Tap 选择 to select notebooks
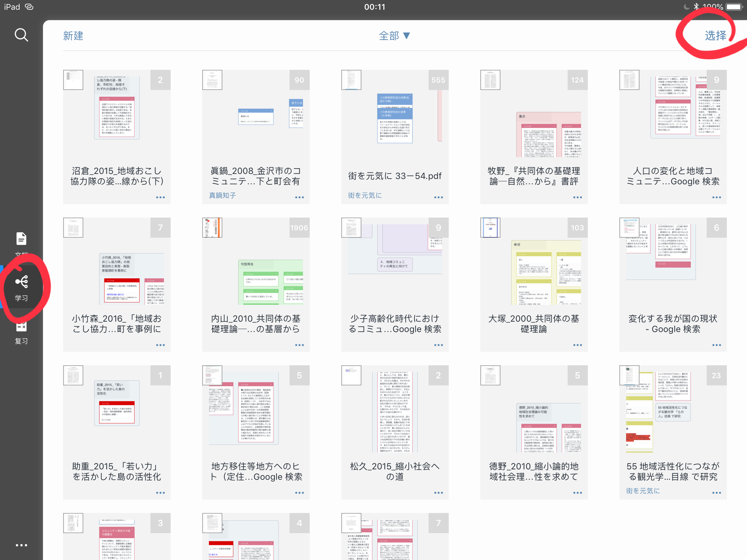This screenshot has width=747, height=560. click(x=715, y=36)
